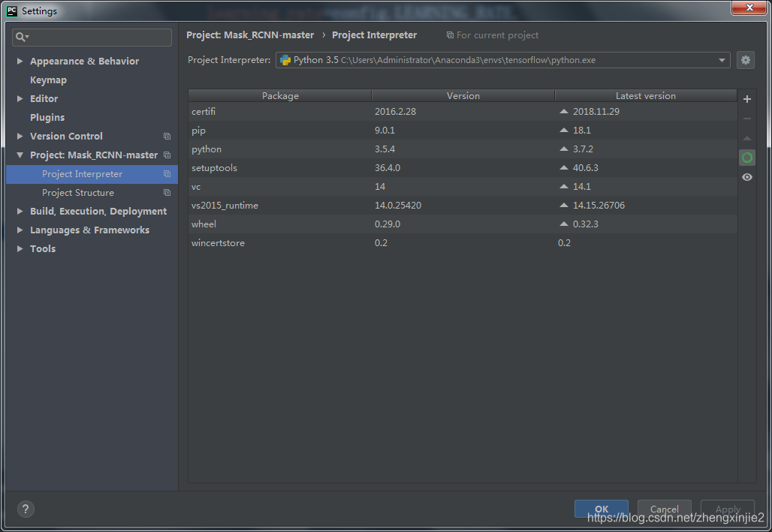The height and width of the screenshot is (532, 772).
Task: Click the copy icon beside Version Control
Action: coord(167,137)
